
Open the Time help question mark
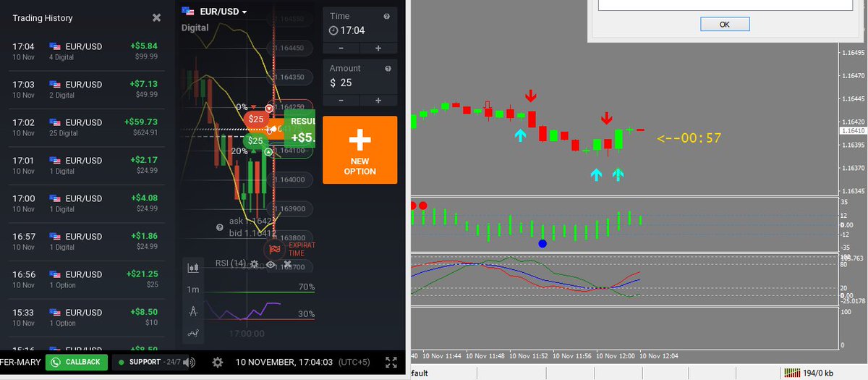point(386,16)
